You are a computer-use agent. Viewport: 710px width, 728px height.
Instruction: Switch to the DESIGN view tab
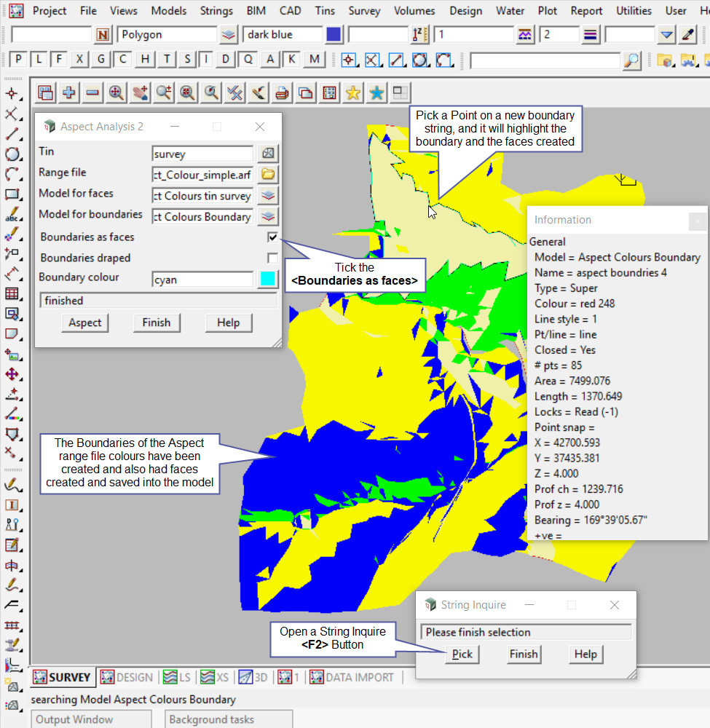tap(128, 678)
